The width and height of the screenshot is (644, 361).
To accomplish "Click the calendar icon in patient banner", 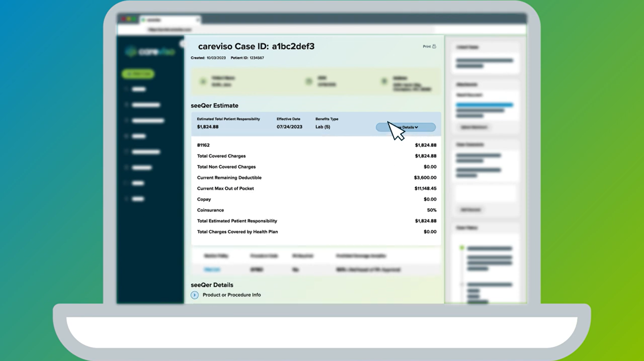I will tap(309, 81).
